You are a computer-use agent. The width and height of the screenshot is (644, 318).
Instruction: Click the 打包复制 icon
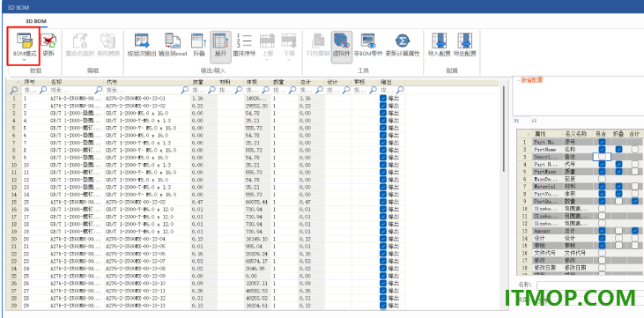[318, 41]
